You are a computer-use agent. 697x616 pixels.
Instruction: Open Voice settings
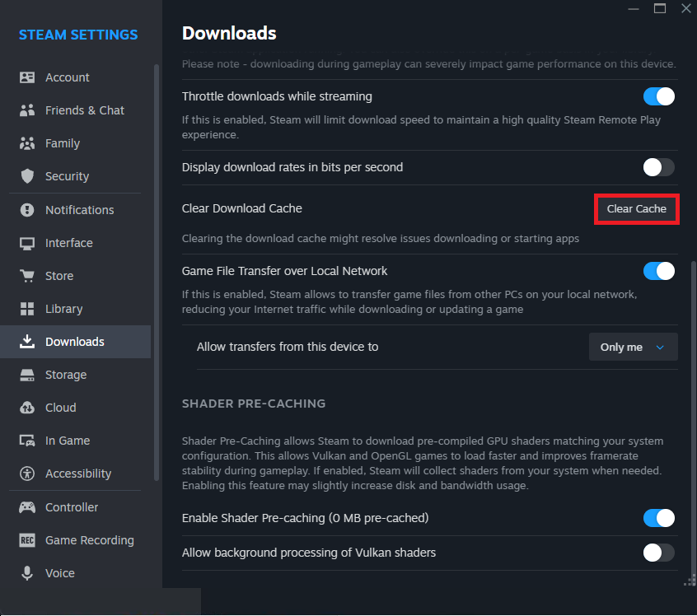pyautogui.click(x=76, y=573)
